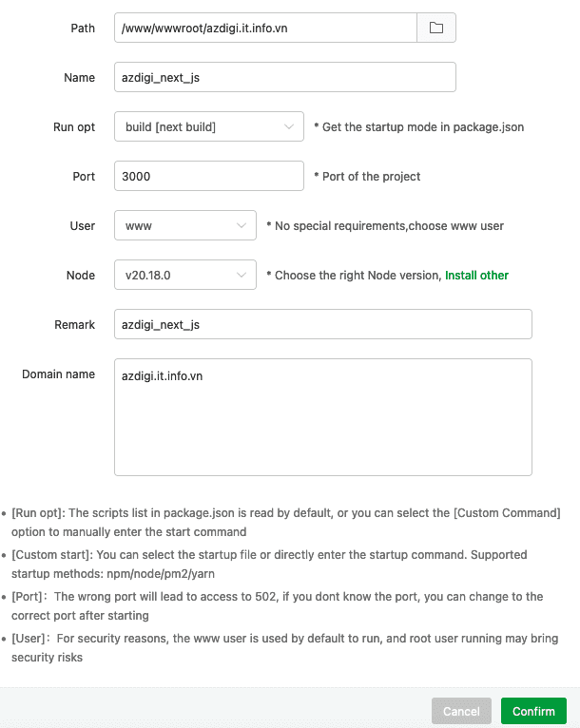The width and height of the screenshot is (580, 728).
Task: Click the Port field showing 3000
Action: (x=208, y=176)
